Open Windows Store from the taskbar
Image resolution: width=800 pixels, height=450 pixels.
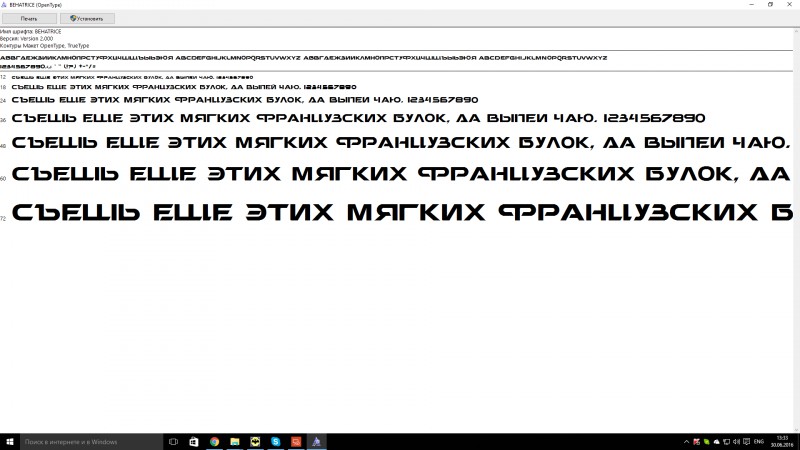point(194,442)
